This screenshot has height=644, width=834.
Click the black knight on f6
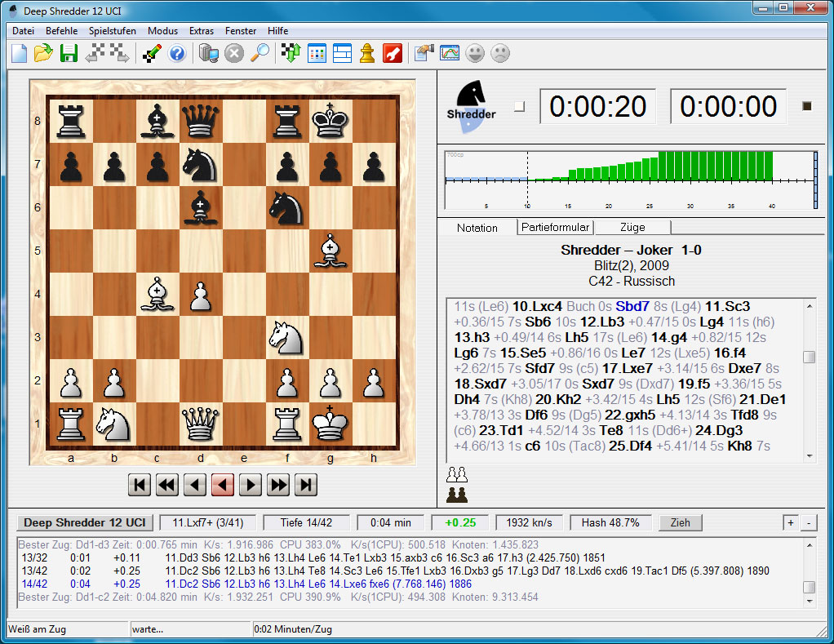pos(287,207)
